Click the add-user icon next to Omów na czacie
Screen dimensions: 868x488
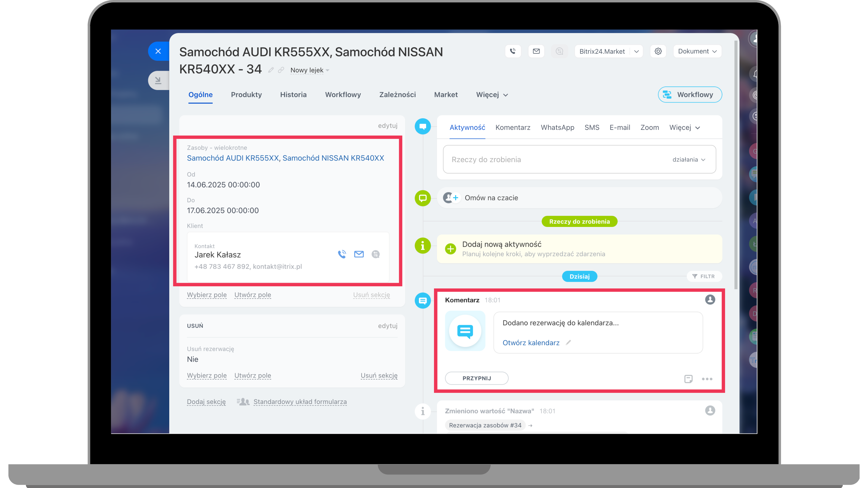click(452, 198)
